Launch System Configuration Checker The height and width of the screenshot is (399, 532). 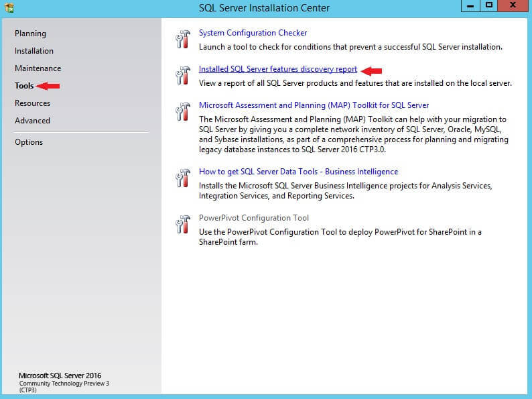click(x=253, y=33)
